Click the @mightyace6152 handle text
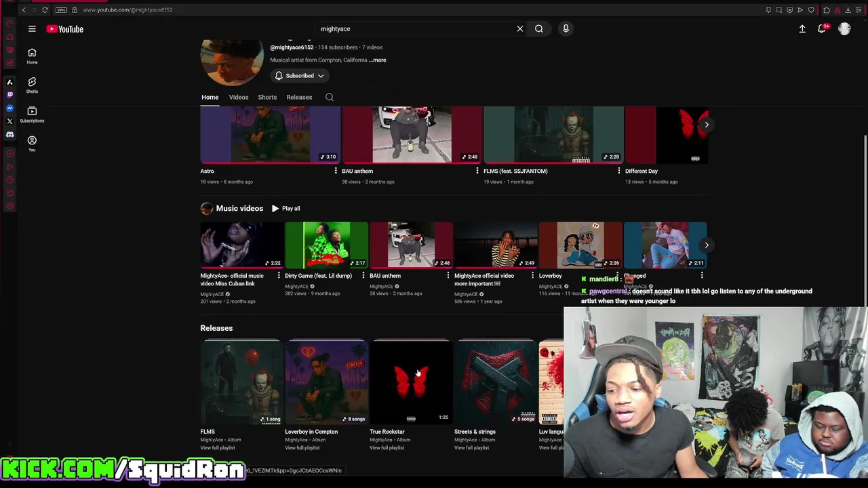This screenshot has height=488, width=868. [x=292, y=47]
